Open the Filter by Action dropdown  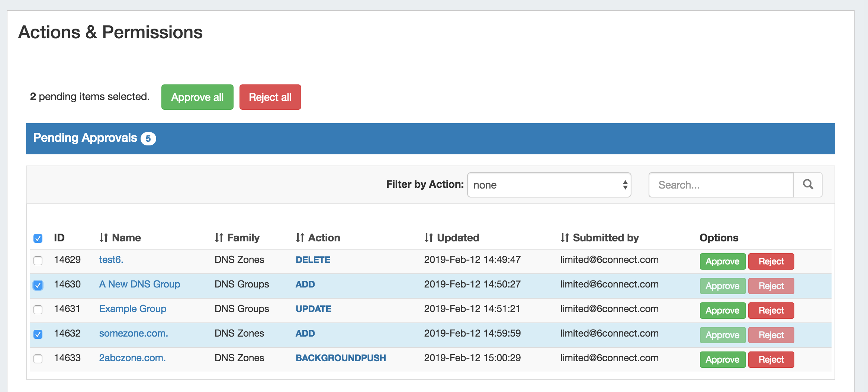[x=549, y=185]
